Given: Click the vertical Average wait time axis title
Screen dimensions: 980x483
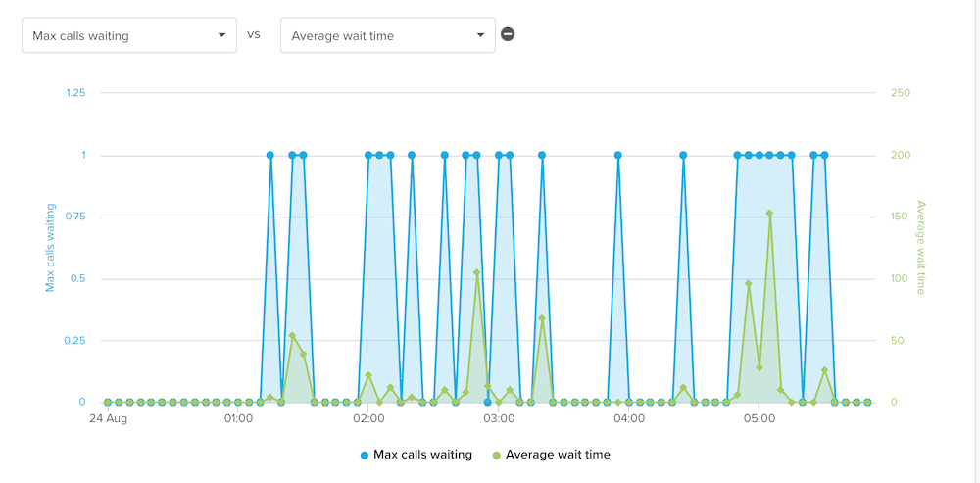Looking at the screenshot, I should (920, 248).
